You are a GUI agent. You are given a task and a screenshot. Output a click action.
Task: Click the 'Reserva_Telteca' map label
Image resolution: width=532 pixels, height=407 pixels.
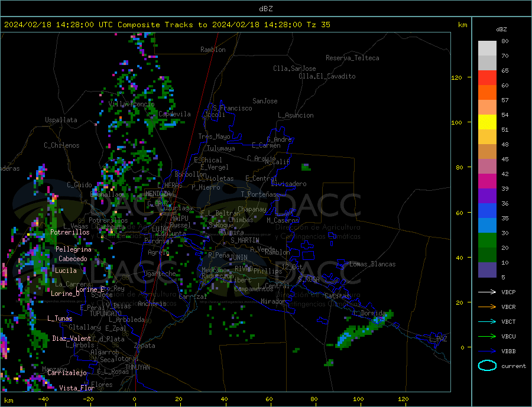tap(352, 58)
